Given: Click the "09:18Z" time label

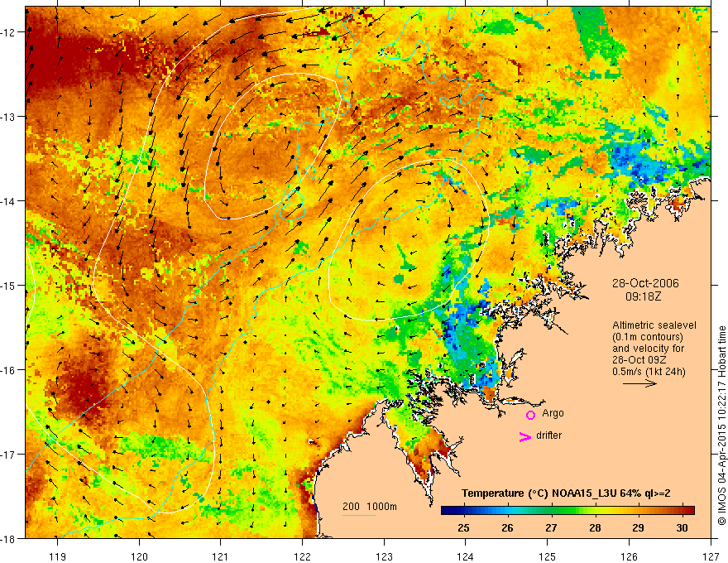Looking at the screenshot, I should click(644, 296).
